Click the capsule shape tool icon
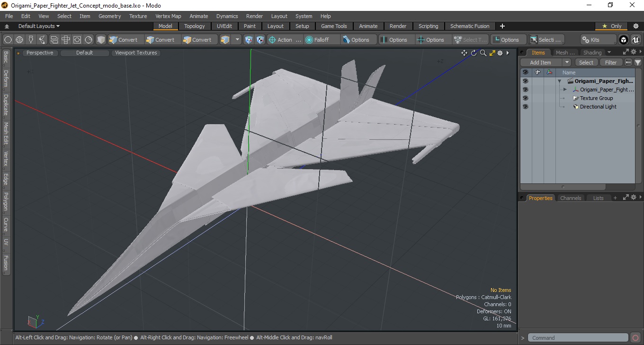 coord(54,40)
